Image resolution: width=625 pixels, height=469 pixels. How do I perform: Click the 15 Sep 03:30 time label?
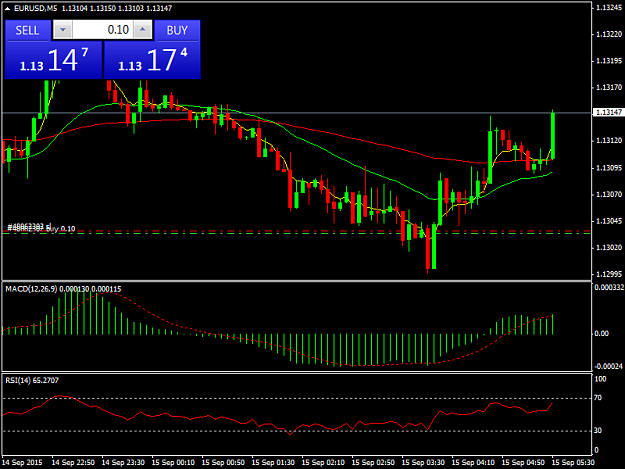423,463
